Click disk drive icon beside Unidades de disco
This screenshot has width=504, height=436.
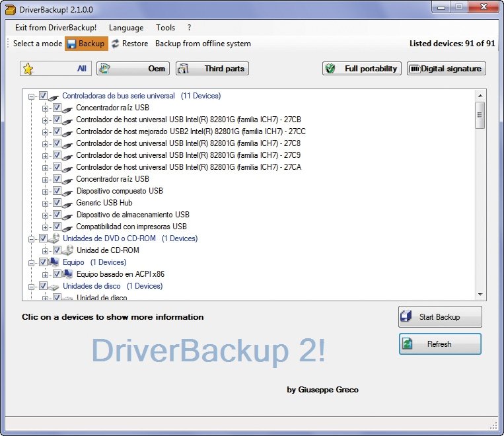pyautogui.click(x=54, y=287)
